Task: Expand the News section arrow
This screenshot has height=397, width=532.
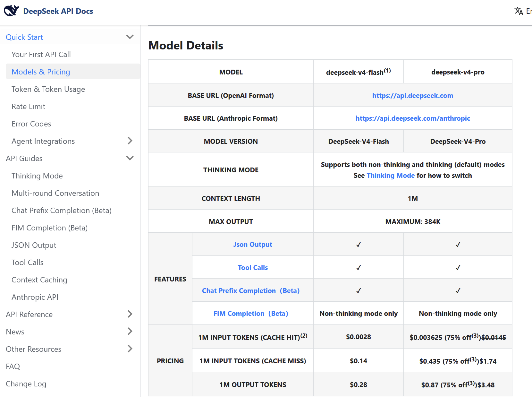Action: coord(130,332)
